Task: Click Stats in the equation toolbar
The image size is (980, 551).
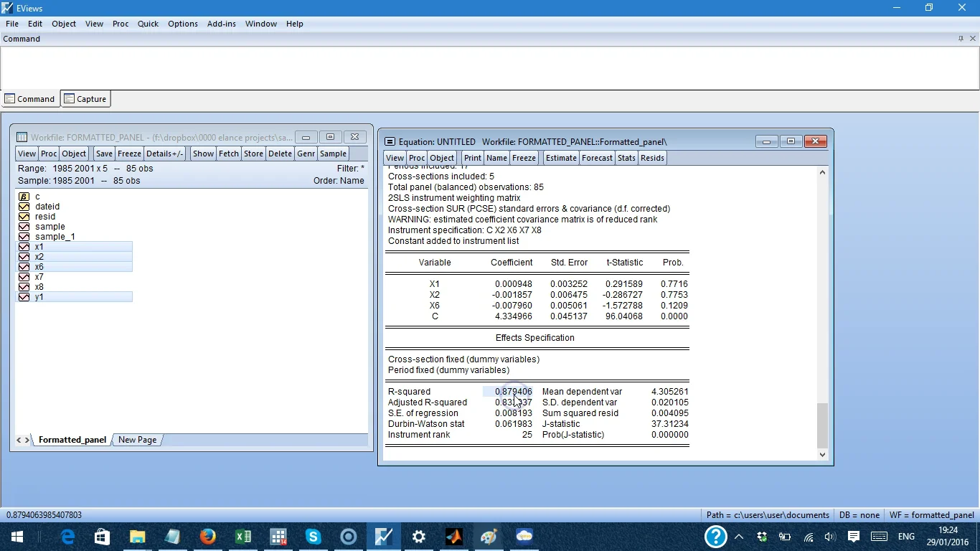Action: [x=626, y=158]
